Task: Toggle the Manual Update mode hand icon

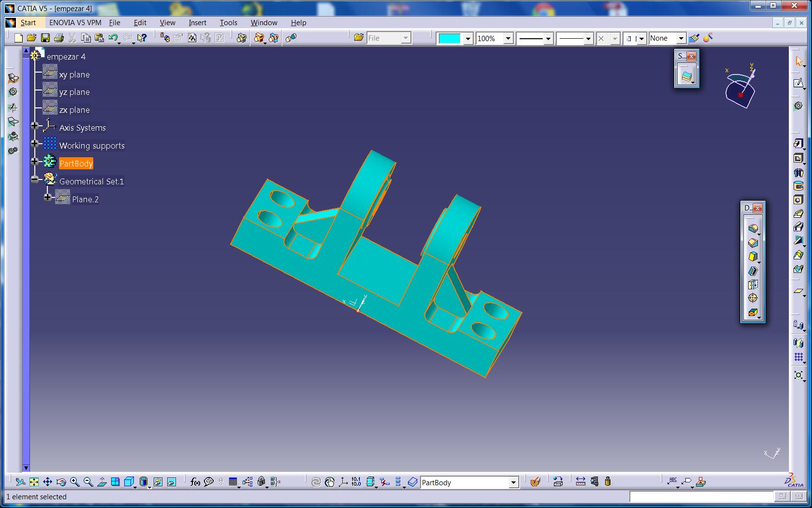Action: pos(330,482)
